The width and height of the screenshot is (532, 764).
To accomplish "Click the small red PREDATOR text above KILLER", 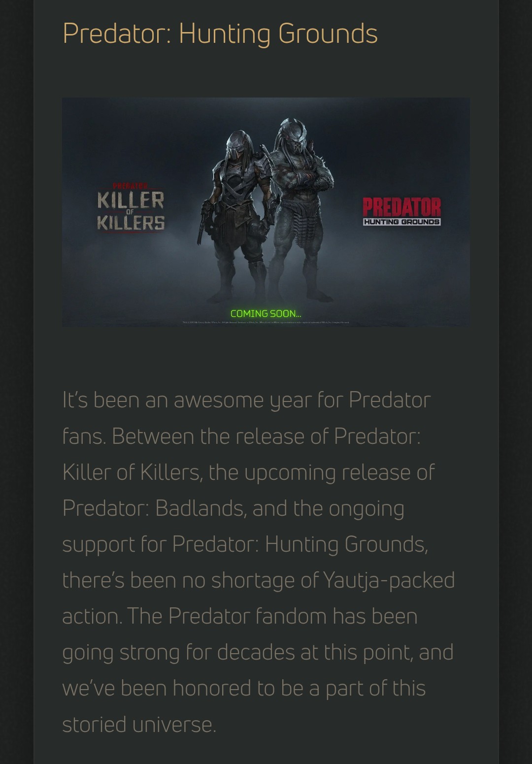I will [130, 186].
